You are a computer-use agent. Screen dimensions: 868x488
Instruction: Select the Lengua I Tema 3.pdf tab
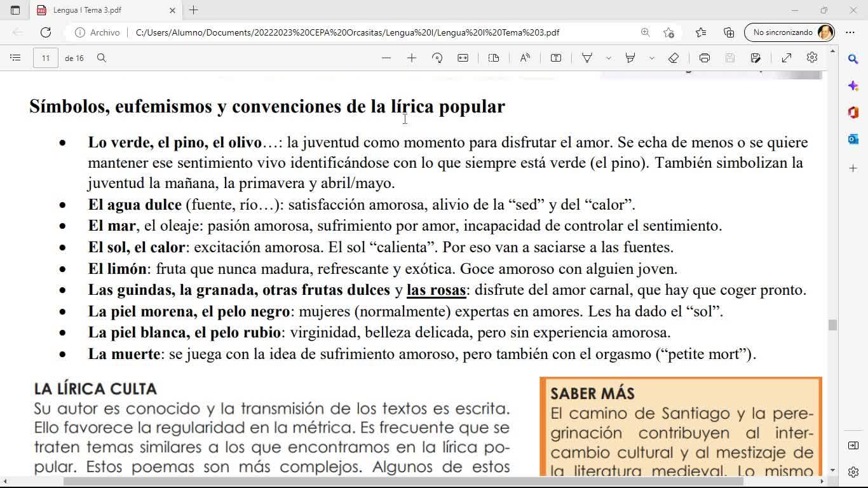tap(106, 10)
